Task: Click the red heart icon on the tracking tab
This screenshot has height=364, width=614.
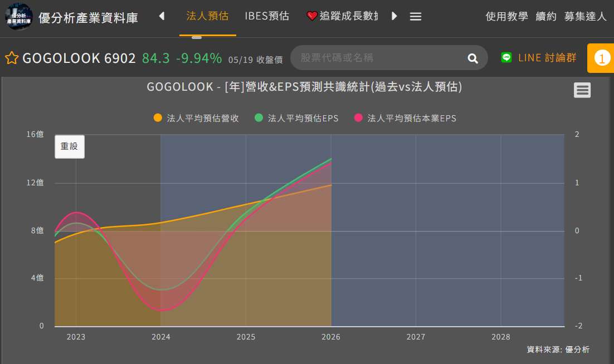Action: tap(311, 16)
